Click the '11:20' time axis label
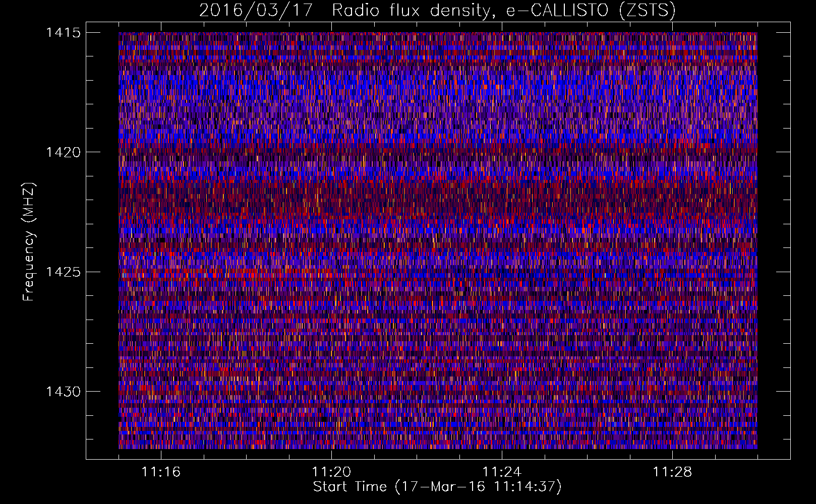 [x=331, y=472]
